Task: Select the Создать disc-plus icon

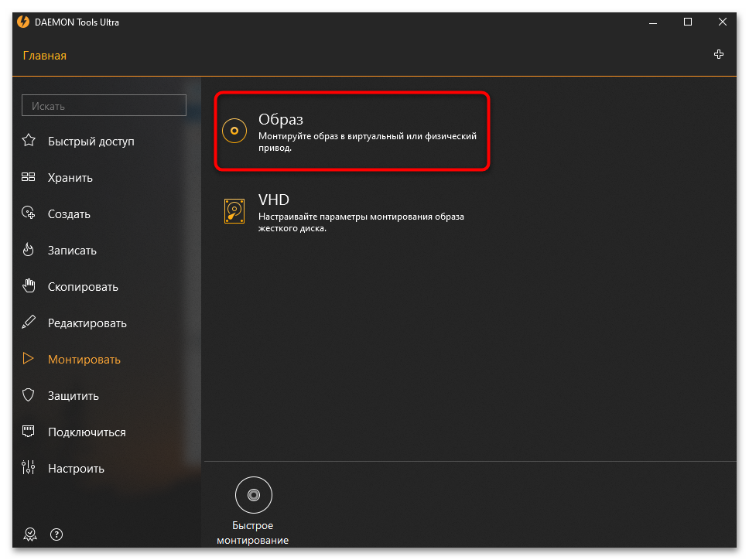Action: (28, 213)
